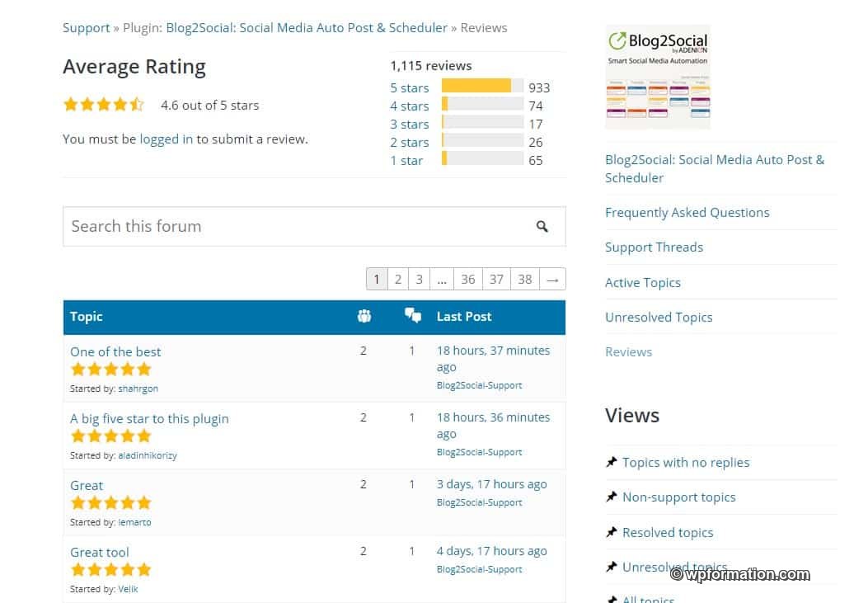
Task: Open last post 18 hours, 36 minutes ago
Action: click(493, 426)
